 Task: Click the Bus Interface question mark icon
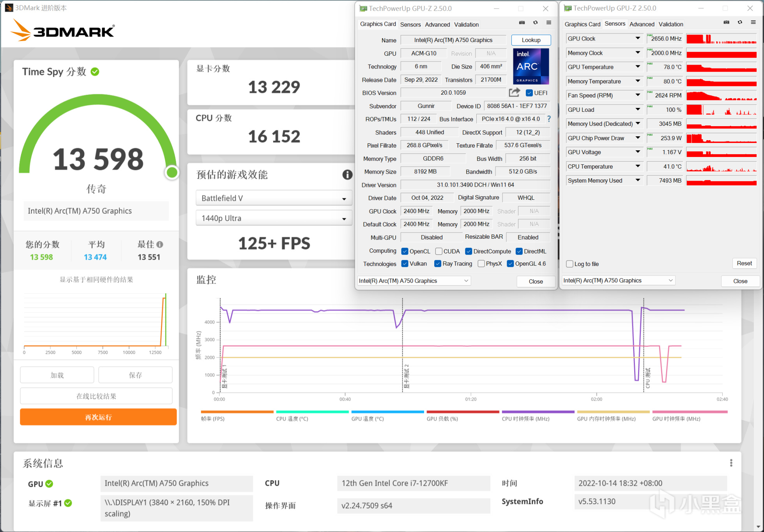[549, 119]
